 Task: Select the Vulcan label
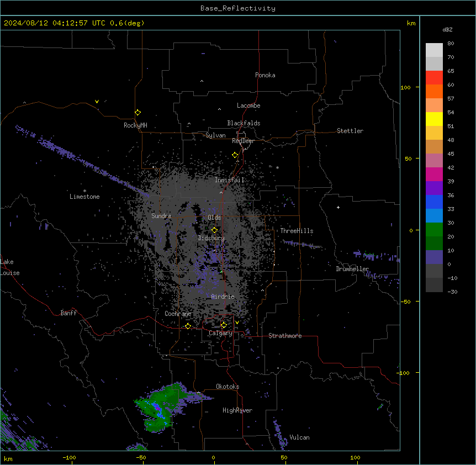(x=300, y=437)
